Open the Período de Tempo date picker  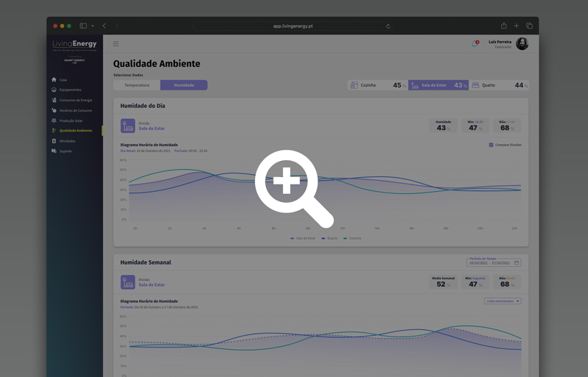(x=494, y=262)
